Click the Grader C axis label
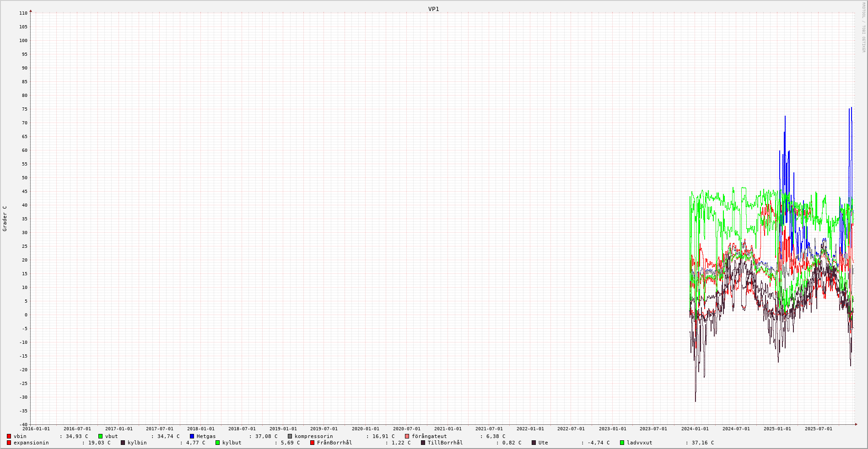 [x=5, y=218]
